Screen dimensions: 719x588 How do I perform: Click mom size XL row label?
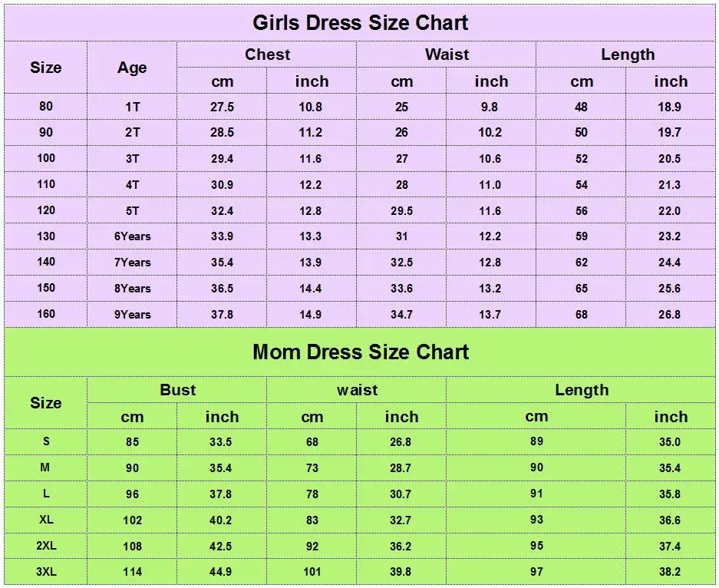[x=46, y=520]
